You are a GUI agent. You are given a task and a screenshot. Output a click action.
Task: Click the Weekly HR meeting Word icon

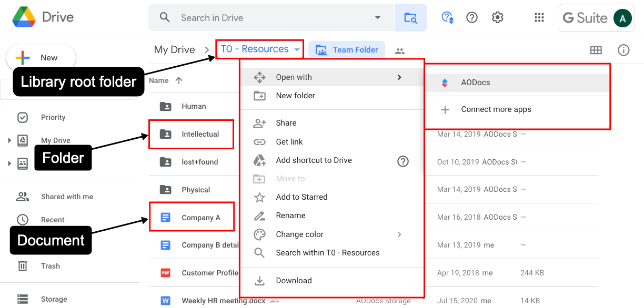(166, 301)
